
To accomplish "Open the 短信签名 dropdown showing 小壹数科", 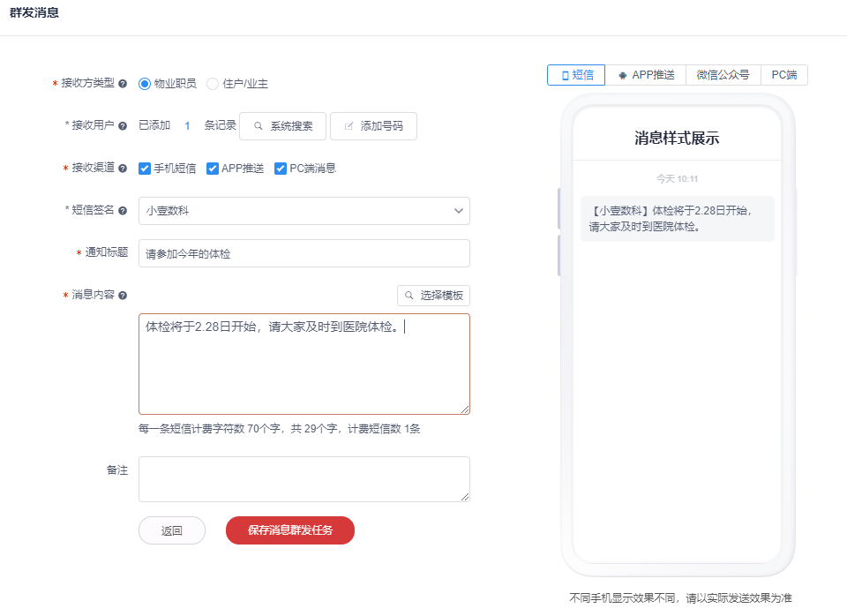I will [x=304, y=211].
